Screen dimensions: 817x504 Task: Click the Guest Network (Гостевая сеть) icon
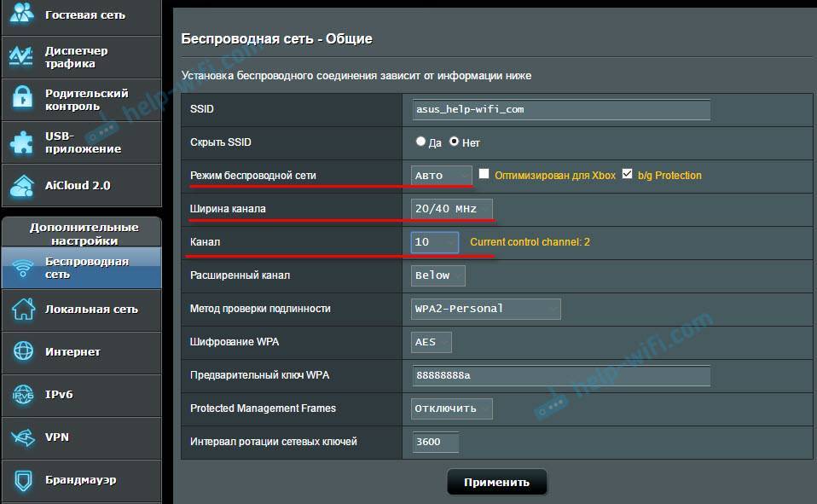pos(21,15)
